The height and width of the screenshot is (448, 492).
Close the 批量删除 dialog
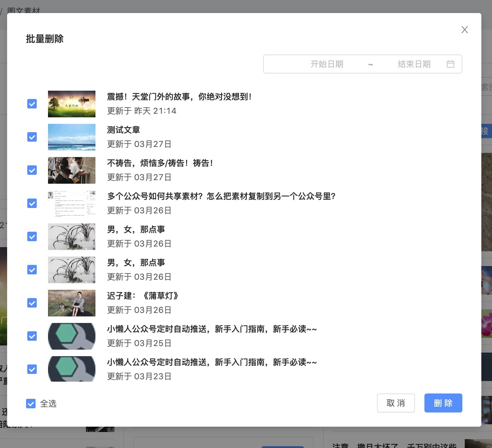click(x=464, y=30)
